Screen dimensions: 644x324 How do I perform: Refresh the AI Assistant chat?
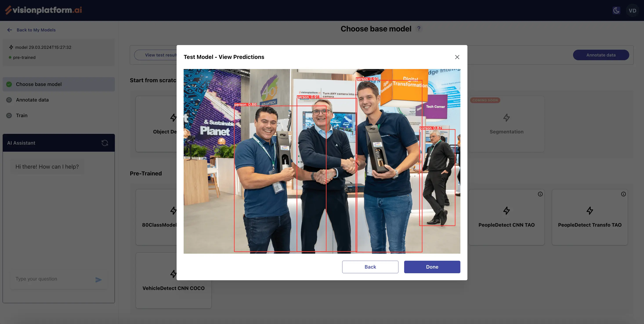[105, 143]
